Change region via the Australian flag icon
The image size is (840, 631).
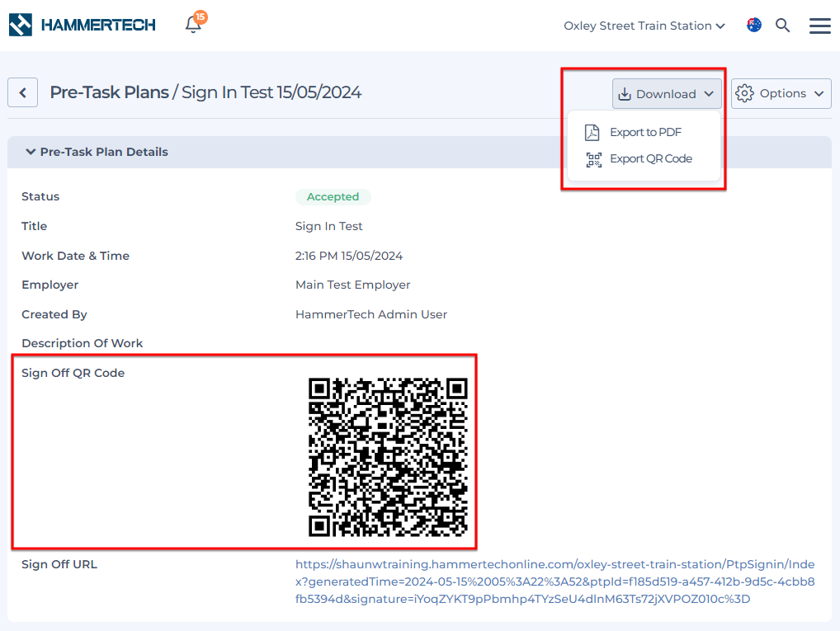tap(753, 26)
